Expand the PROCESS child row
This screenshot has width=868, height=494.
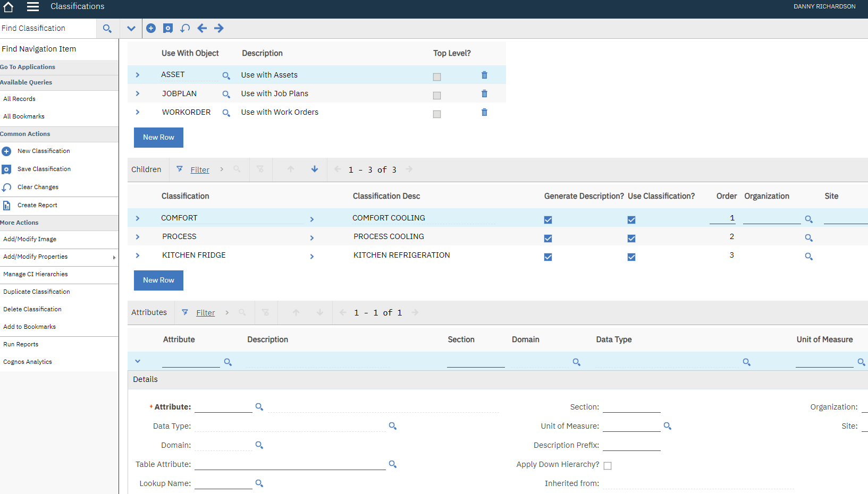[138, 237]
